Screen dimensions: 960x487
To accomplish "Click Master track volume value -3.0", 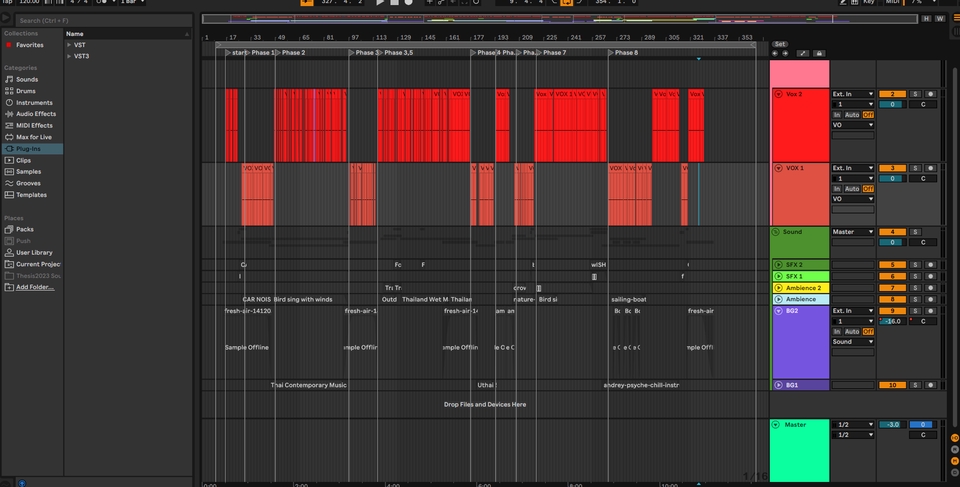I will point(892,425).
